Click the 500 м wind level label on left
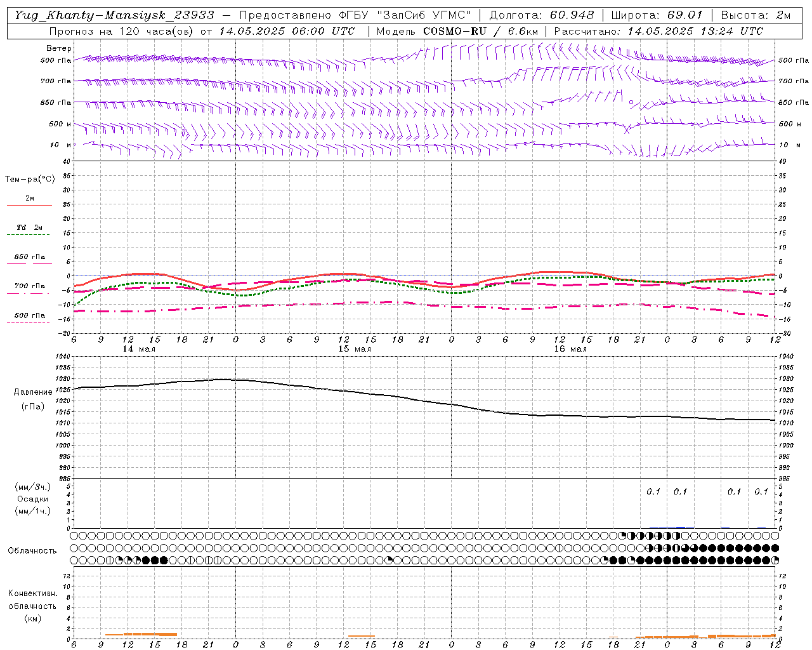Viewport: 812px width, 650px height. 60,124
